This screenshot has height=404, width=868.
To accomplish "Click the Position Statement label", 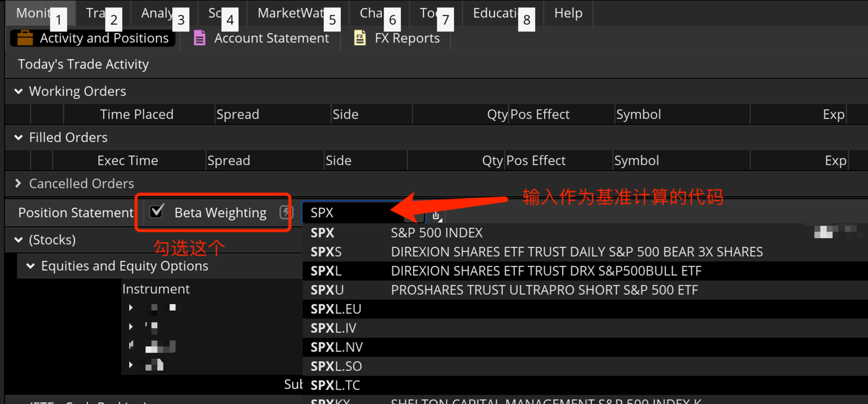I will tap(76, 213).
